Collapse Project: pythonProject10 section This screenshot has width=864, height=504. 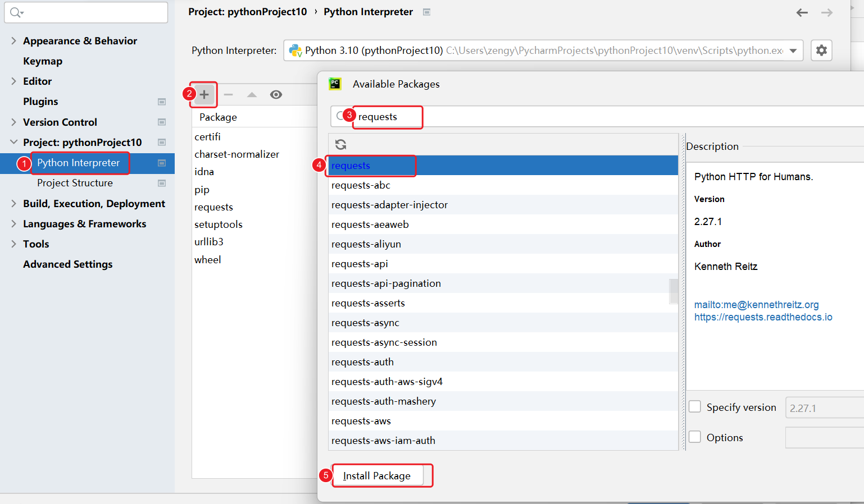13,142
